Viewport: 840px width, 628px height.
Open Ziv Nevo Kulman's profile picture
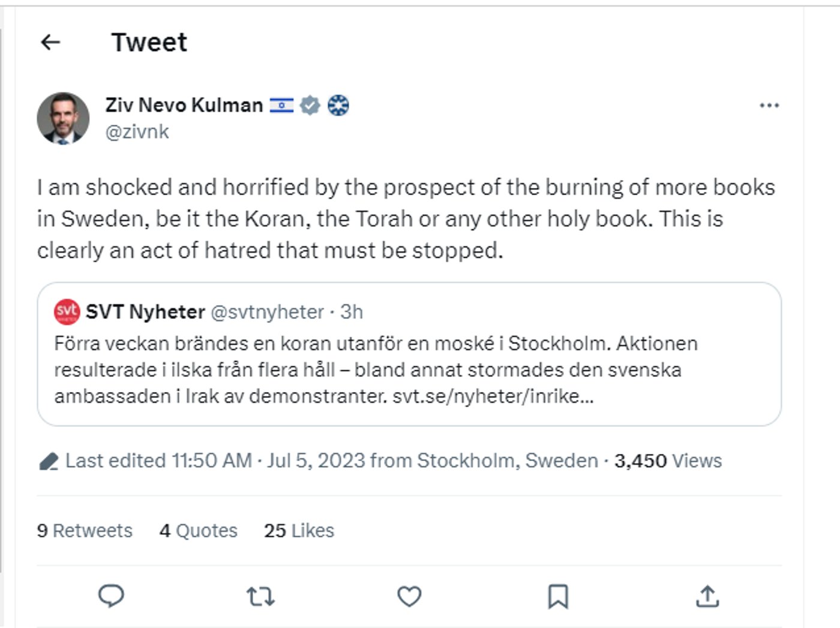tap(63, 118)
